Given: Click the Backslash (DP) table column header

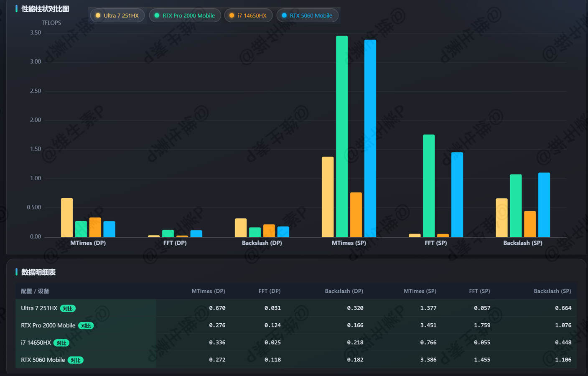Looking at the screenshot, I should (x=344, y=291).
